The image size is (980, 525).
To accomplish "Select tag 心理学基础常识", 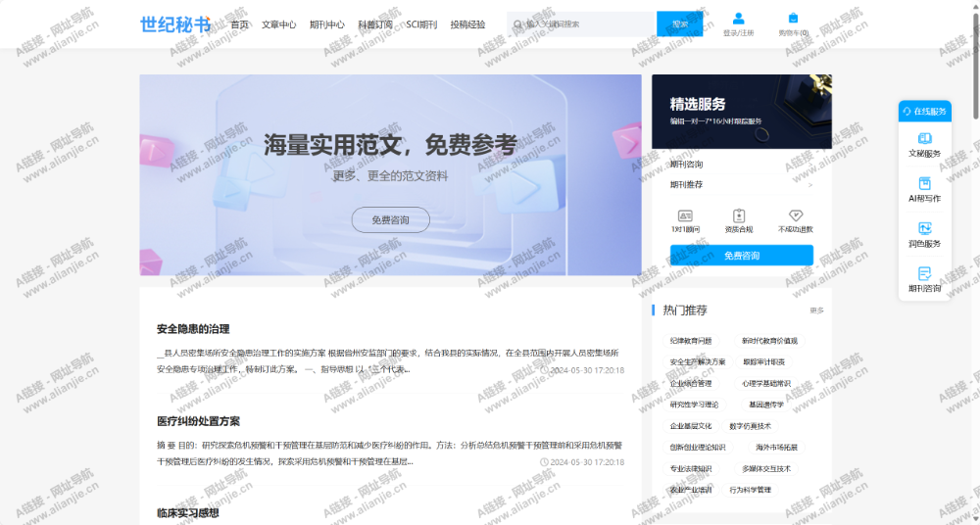I will click(x=765, y=384).
